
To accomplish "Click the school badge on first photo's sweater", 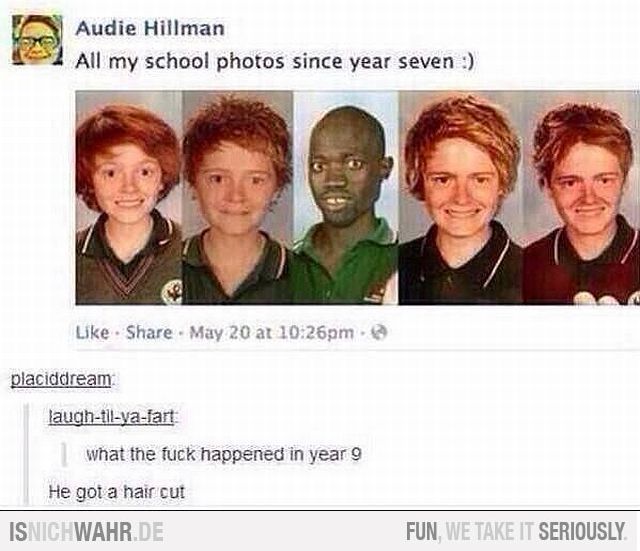I will (172, 292).
